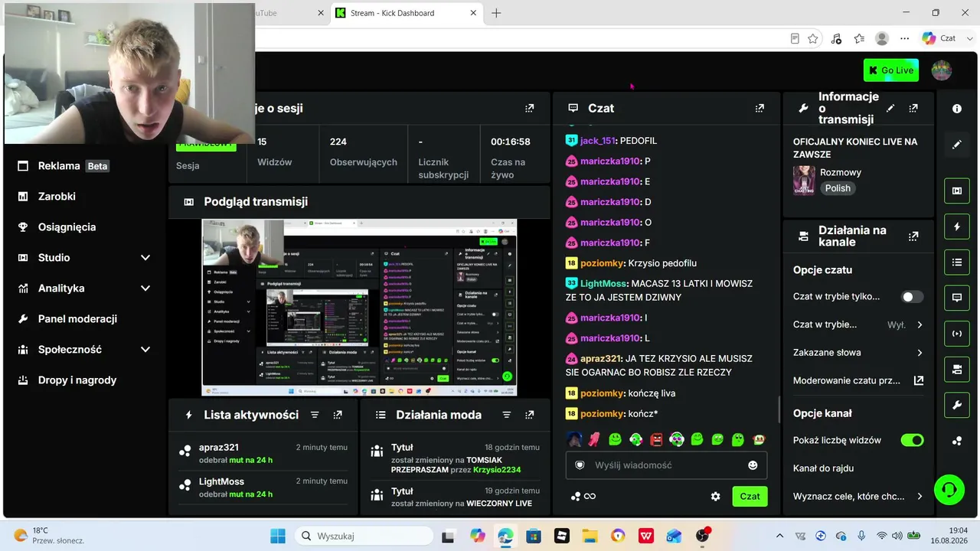Image resolution: width=980 pixels, height=551 pixels.
Task: Toggle lightning activity widget in right sidebar
Action: pyautogui.click(x=957, y=227)
